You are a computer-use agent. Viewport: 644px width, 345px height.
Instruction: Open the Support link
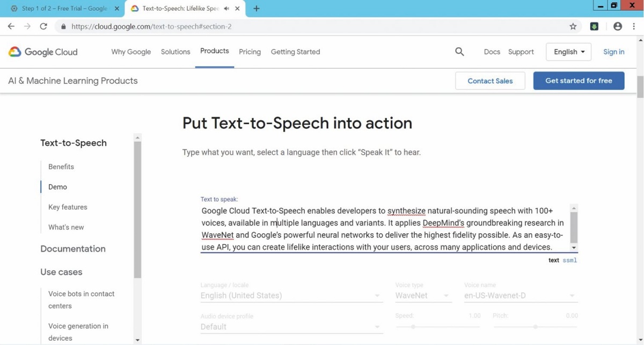521,52
